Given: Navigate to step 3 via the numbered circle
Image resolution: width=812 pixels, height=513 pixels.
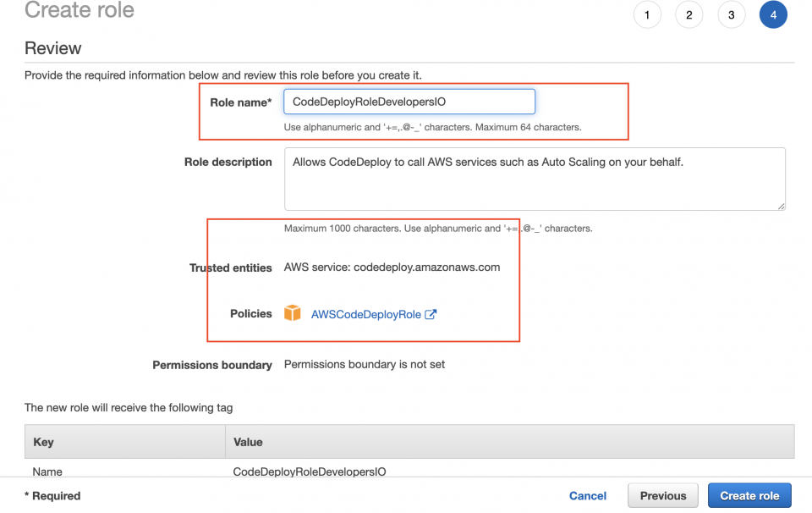Looking at the screenshot, I should [x=732, y=14].
